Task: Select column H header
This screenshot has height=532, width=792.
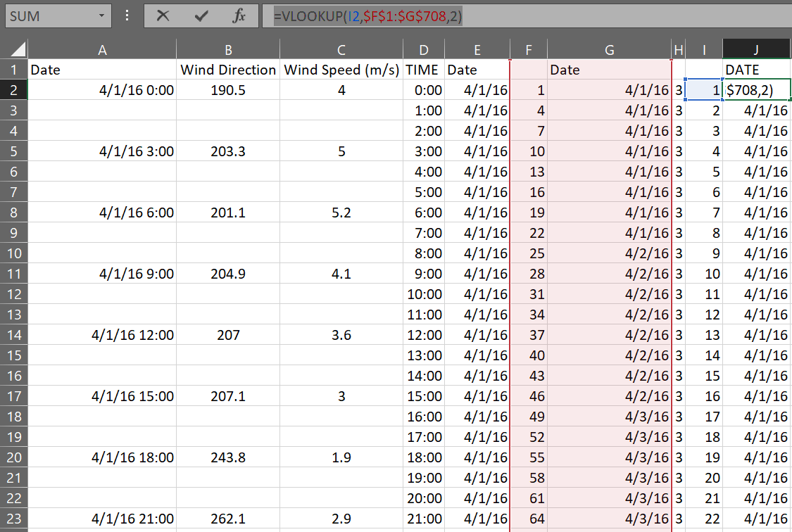Action: 679,49
